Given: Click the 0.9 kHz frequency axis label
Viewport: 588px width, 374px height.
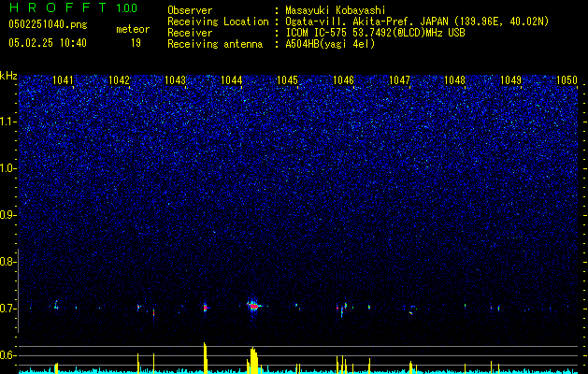Looking at the screenshot, I should (7, 215).
